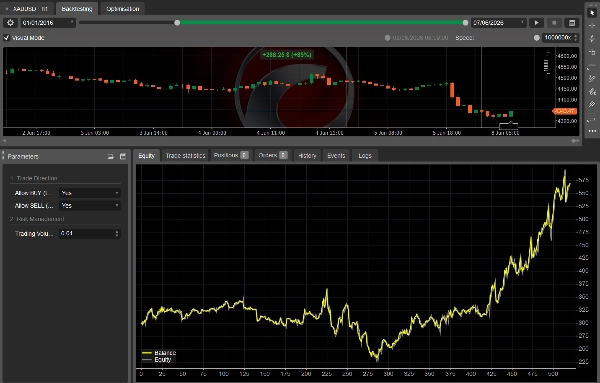The height and width of the screenshot is (383, 600).
Task: Adjust the speed multiplier stepper arrows
Action: point(576,37)
